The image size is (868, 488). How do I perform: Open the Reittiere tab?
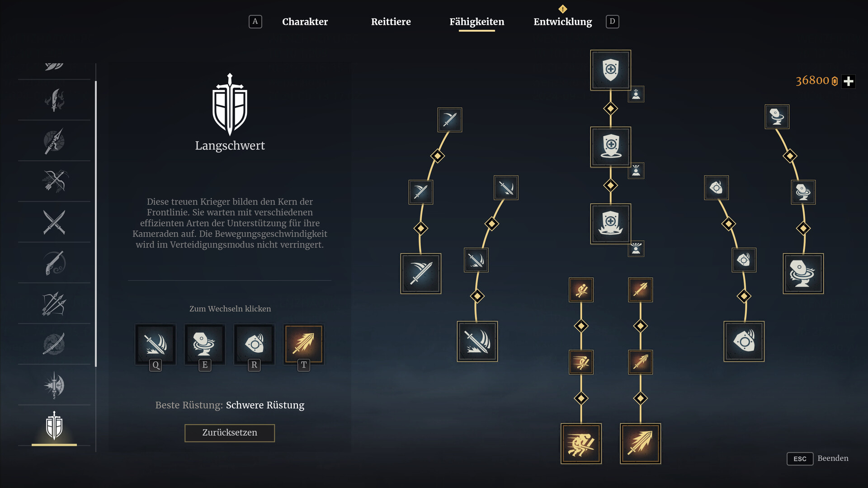[391, 22]
